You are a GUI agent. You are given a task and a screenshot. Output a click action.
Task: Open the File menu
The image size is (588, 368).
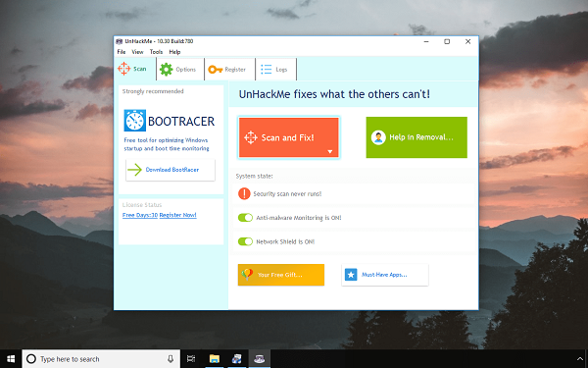[122, 52]
